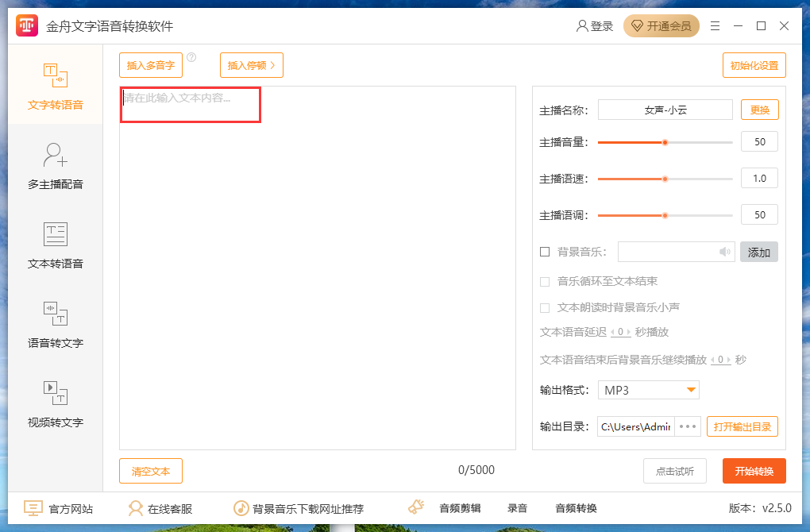The image size is (810, 532).
Task: Click 添加 to add background music
Action: pos(759,252)
